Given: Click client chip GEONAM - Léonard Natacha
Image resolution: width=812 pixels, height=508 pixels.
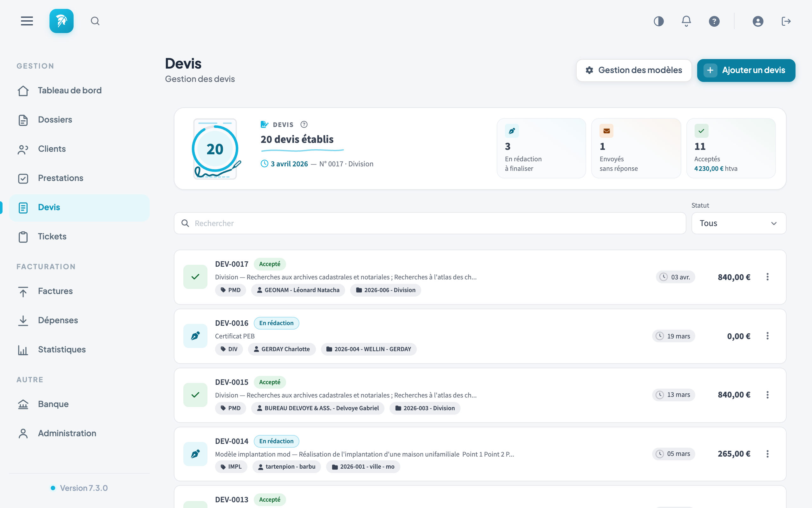Looking at the screenshot, I should (298, 290).
